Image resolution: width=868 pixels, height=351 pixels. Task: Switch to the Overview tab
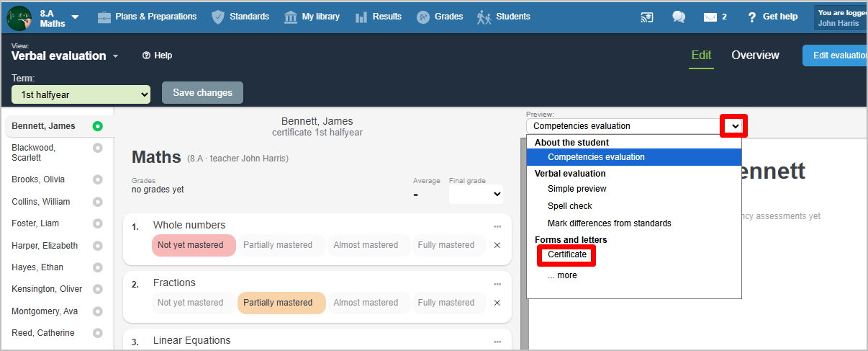[x=755, y=55]
